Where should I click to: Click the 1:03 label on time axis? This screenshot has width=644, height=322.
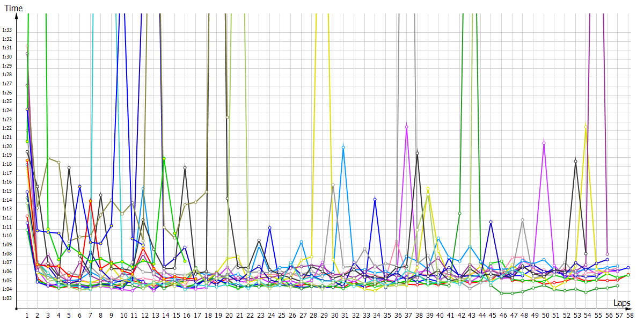(x=7, y=298)
